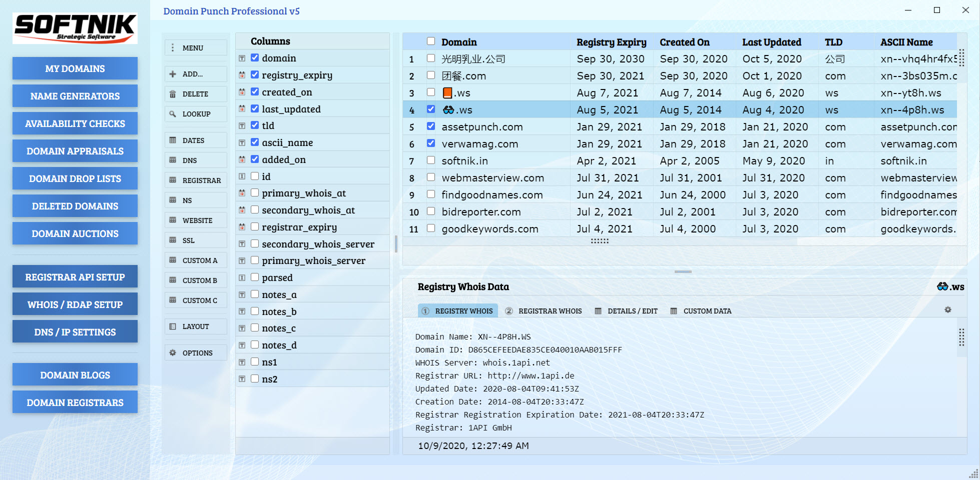Open REGISTRAR API SETUP
This screenshot has height=480, width=980.
(x=75, y=277)
